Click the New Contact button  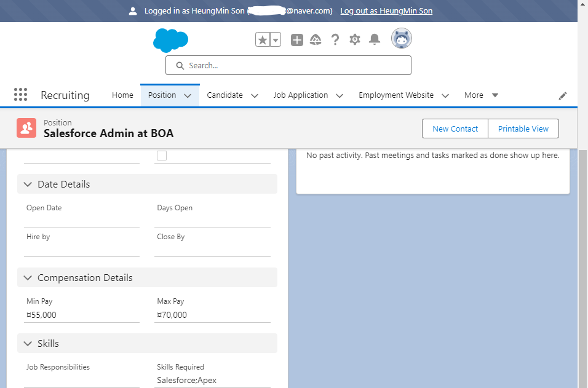tap(455, 129)
